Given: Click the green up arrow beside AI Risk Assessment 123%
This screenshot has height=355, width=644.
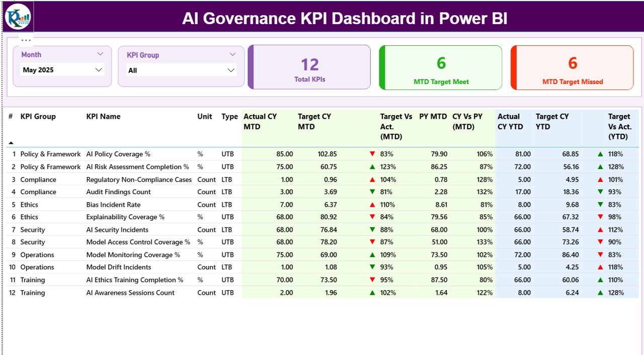Looking at the screenshot, I should 371,166.
